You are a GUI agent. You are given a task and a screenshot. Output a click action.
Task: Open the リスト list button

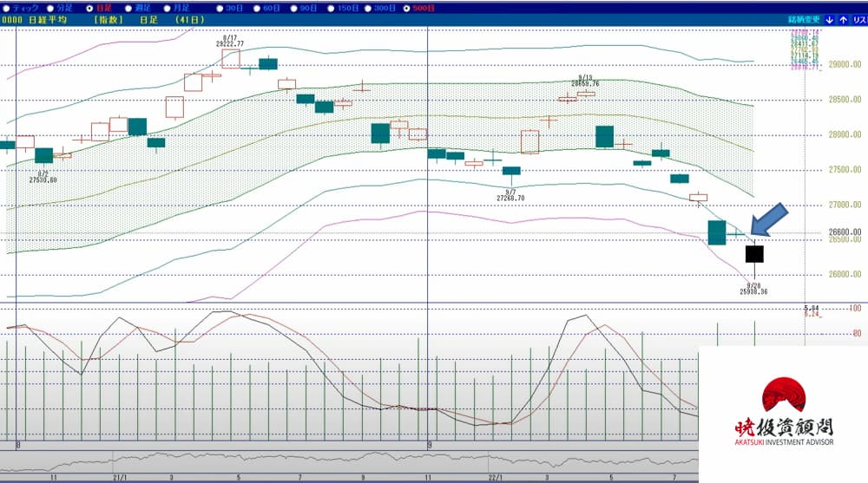click(858, 19)
